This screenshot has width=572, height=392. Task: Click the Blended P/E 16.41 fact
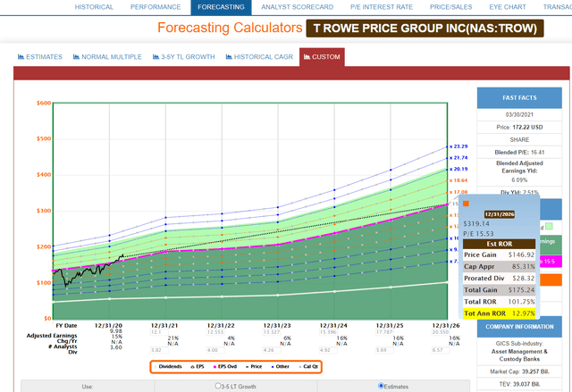tap(519, 153)
